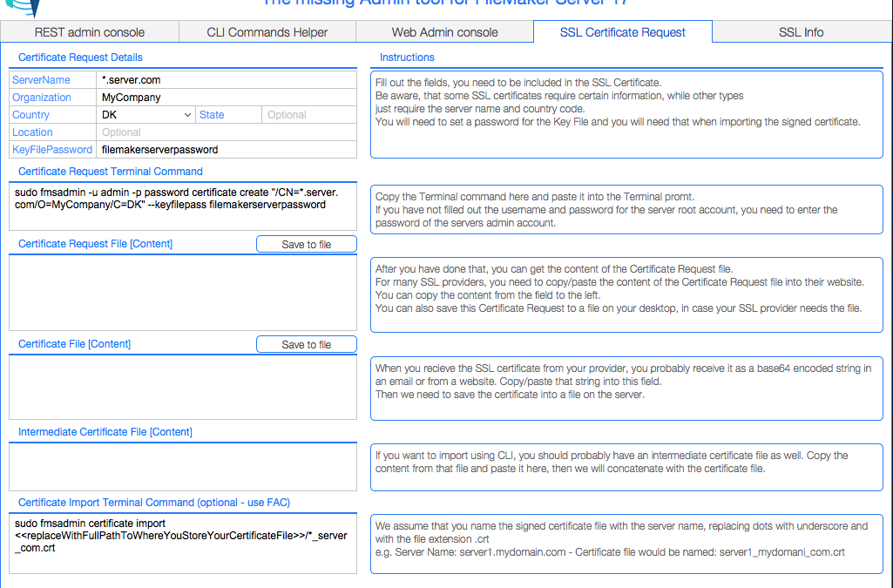Screen dimensions: 893x588
Task: Click the Location label
Action: 32,132
